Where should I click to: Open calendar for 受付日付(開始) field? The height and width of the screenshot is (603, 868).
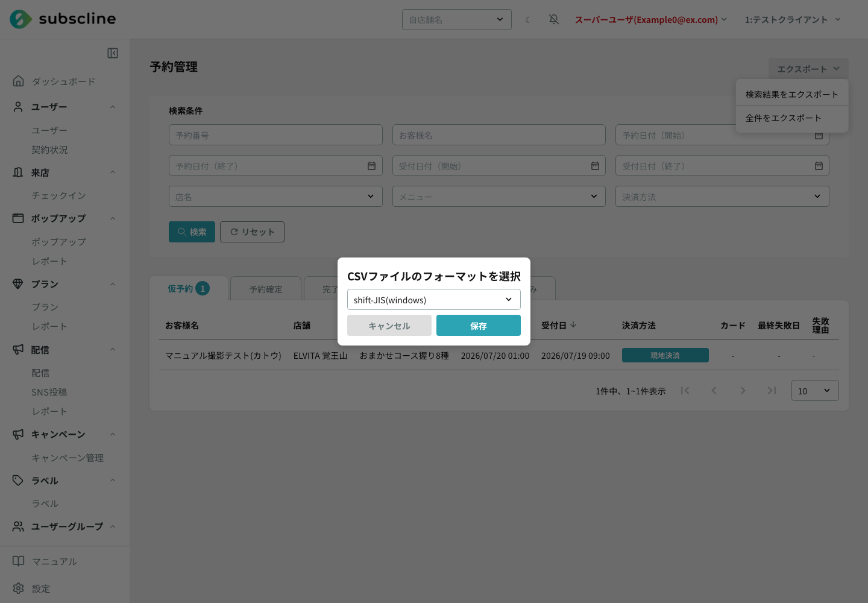point(595,166)
